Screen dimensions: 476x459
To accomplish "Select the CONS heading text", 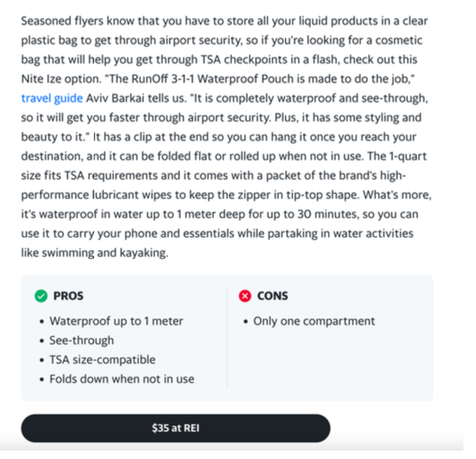I will click(272, 296).
